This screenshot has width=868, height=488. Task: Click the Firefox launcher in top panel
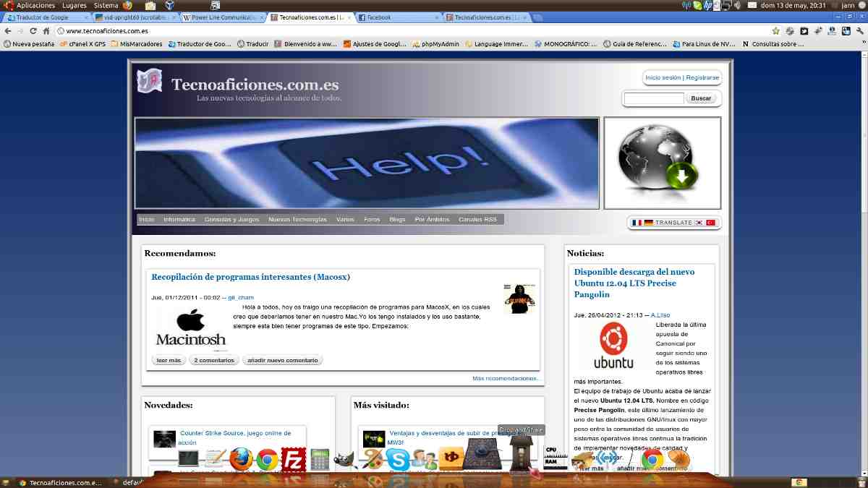pos(127,5)
